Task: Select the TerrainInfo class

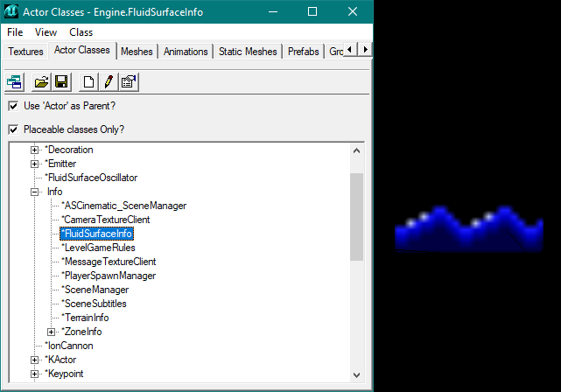Action: (85, 318)
